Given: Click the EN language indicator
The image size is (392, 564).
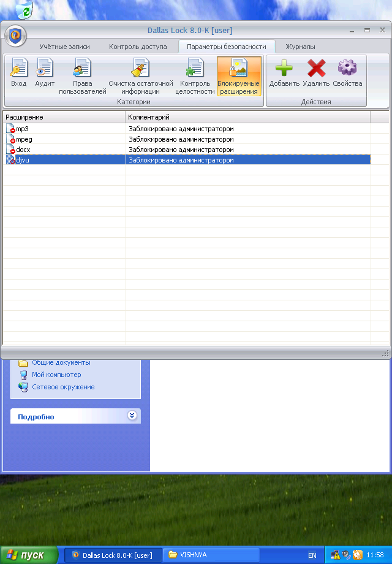Looking at the screenshot, I should [x=312, y=555].
